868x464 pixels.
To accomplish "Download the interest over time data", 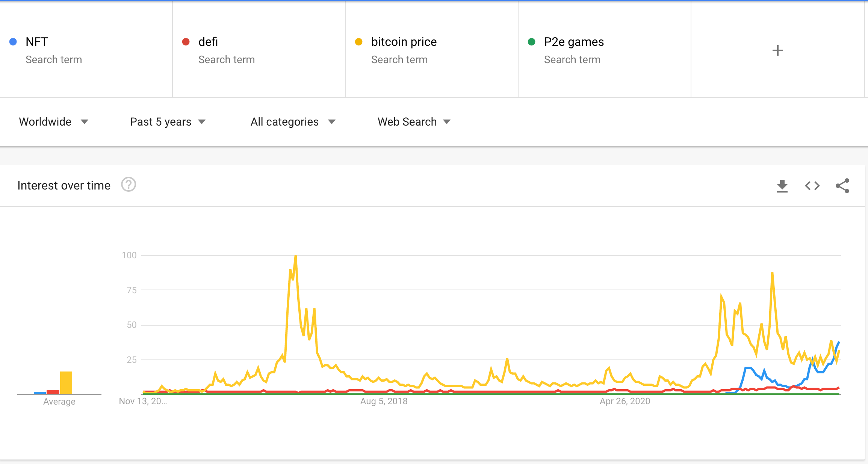I will [x=782, y=186].
